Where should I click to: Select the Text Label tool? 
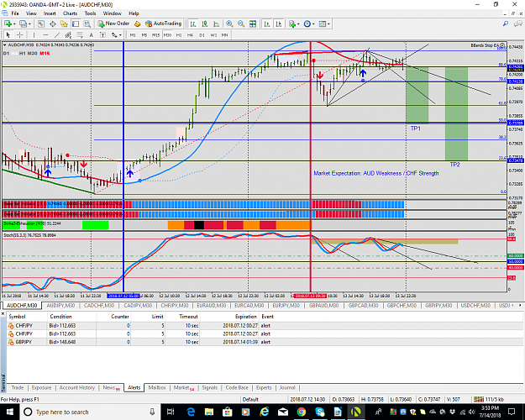click(x=102, y=34)
